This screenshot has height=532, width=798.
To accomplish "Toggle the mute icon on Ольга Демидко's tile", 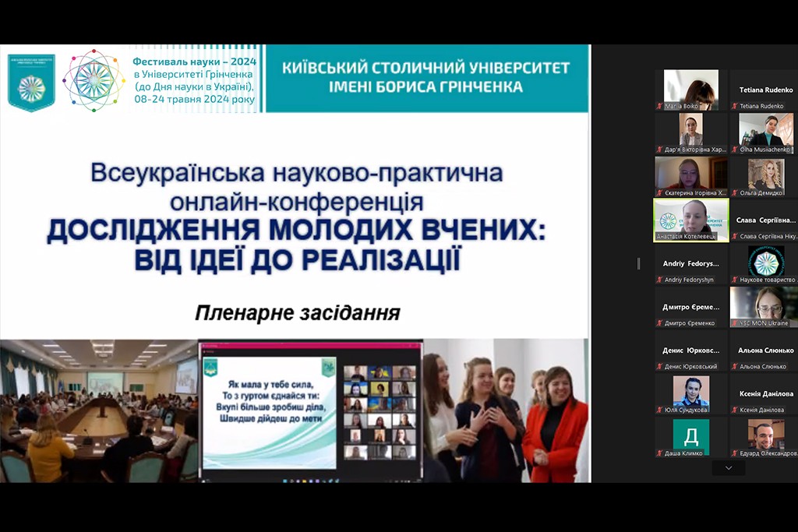I will tap(736, 192).
